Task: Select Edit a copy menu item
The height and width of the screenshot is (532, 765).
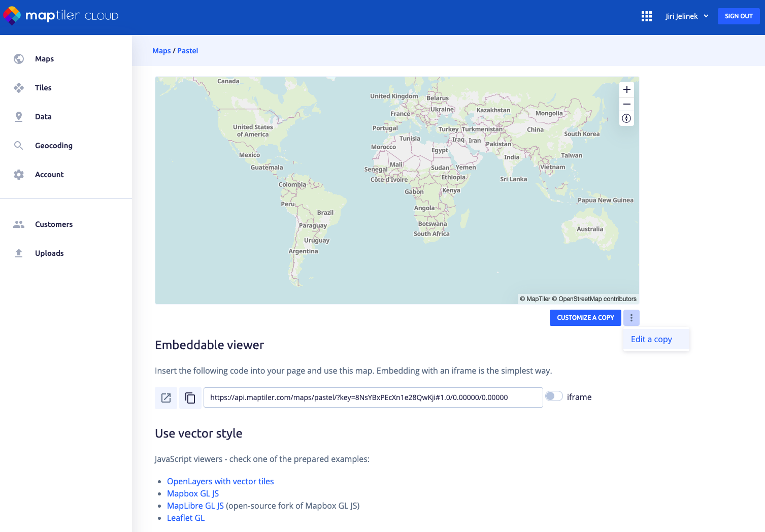Action: [x=651, y=340]
